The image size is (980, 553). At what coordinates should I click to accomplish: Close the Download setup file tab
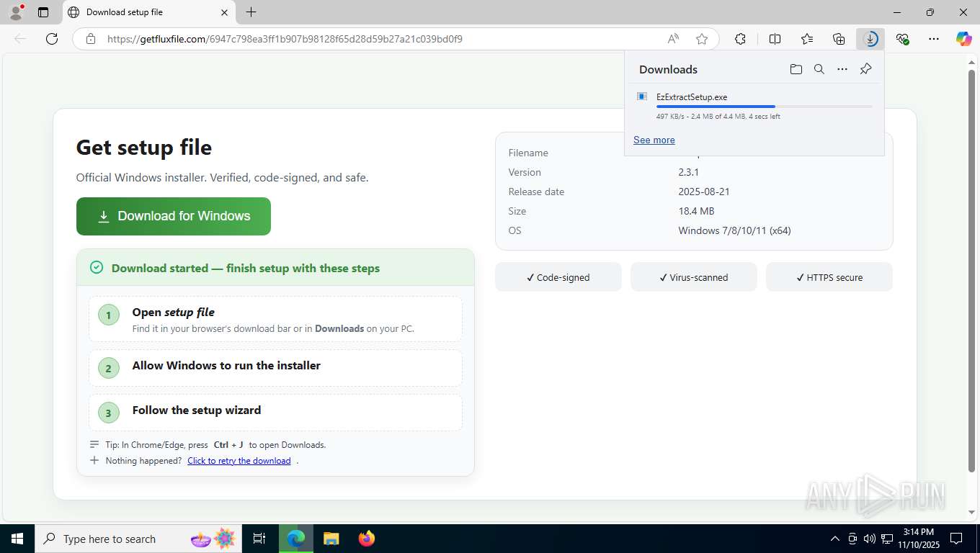(224, 12)
